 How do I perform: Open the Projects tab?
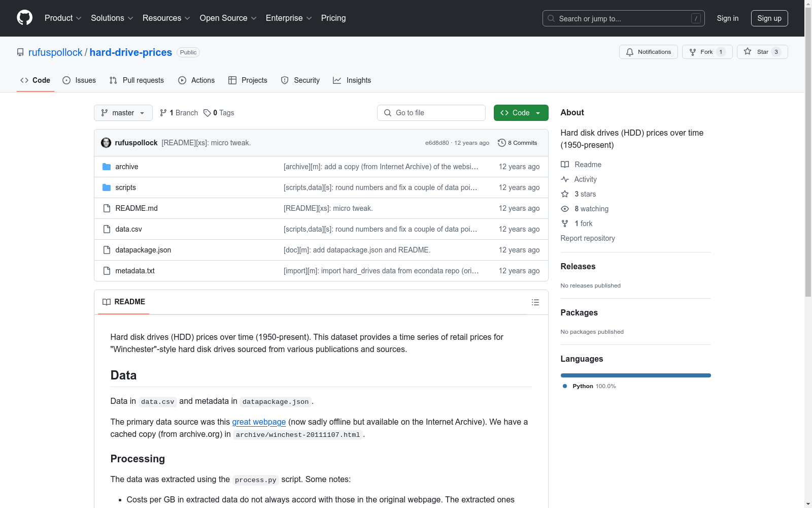click(x=248, y=80)
